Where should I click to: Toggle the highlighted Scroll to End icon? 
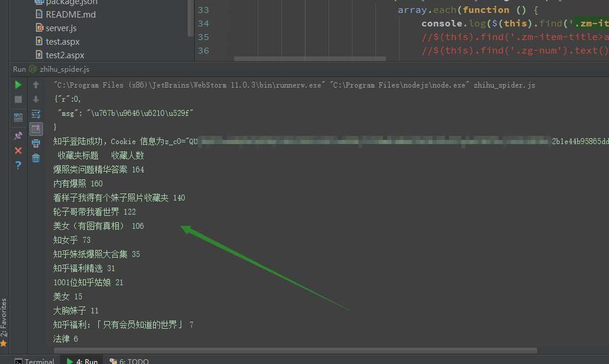36,128
